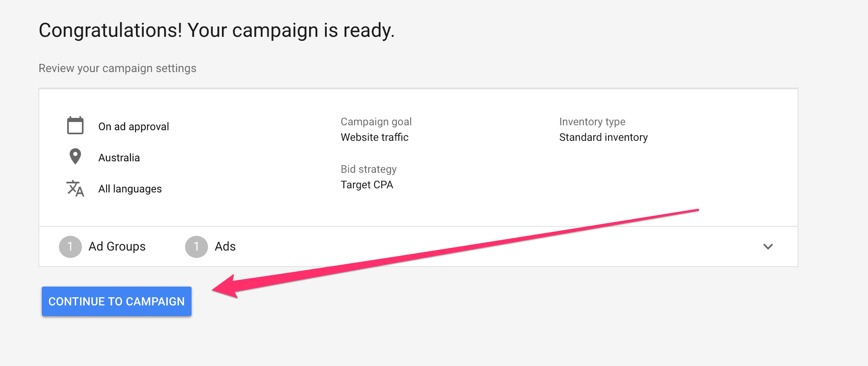Viewport: 868px width, 366px height.
Task: Click the languages translate icon
Action: point(75,188)
